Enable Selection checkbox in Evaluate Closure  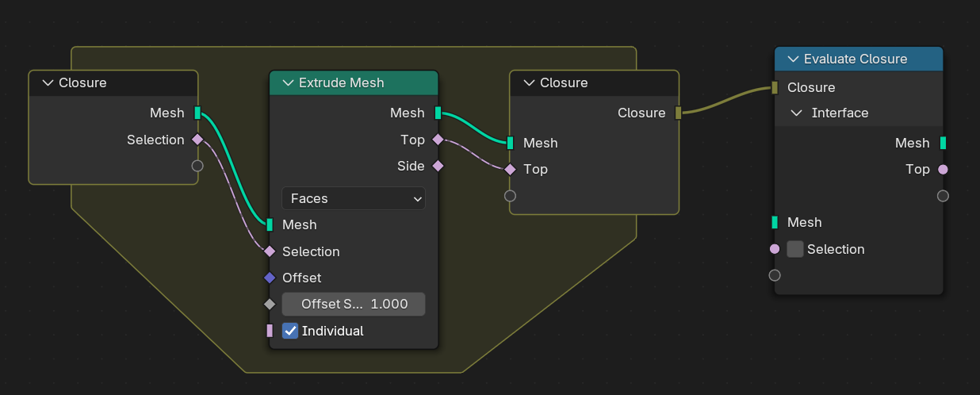795,249
